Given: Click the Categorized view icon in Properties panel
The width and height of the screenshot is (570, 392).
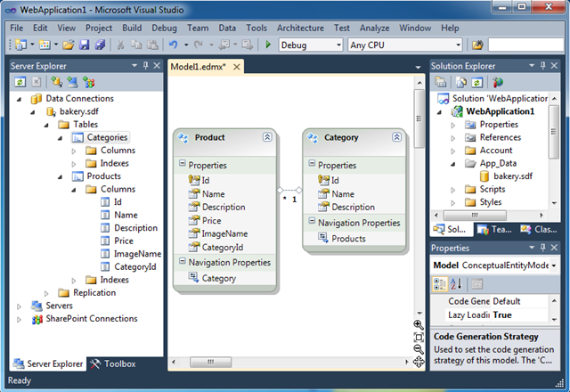Looking at the screenshot, I should [x=440, y=283].
